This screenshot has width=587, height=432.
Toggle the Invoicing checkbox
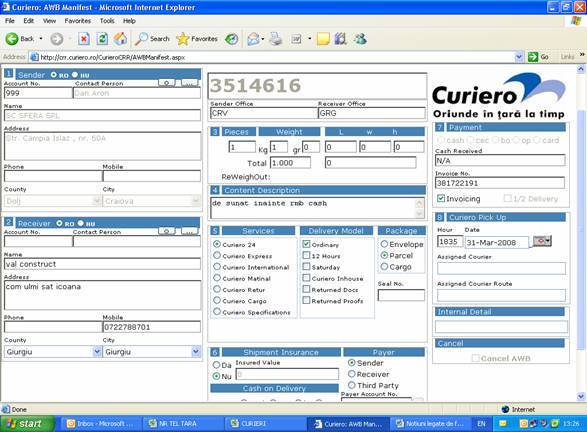(441, 198)
